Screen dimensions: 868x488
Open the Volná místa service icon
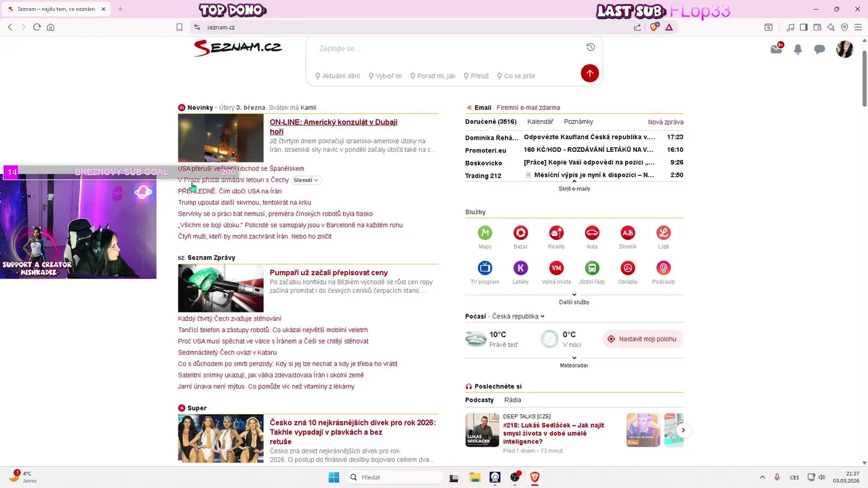coord(556,268)
